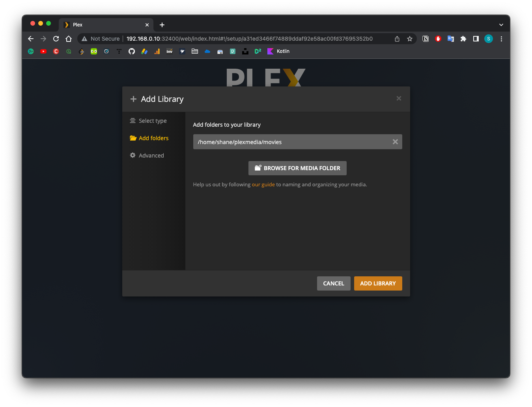The height and width of the screenshot is (407, 532).
Task: Open the red C bookmark
Action: click(56, 51)
